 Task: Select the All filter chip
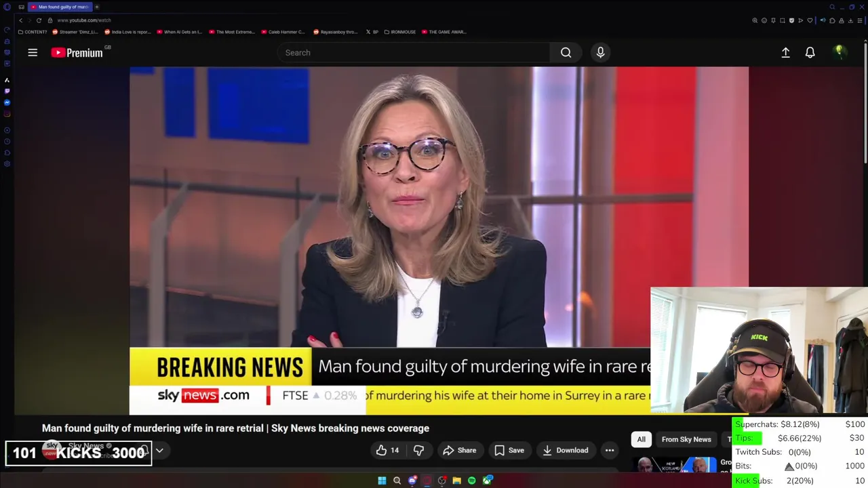tap(641, 439)
